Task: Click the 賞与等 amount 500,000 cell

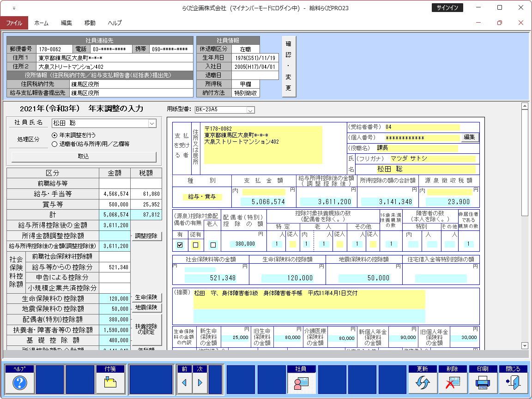Action: point(115,205)
